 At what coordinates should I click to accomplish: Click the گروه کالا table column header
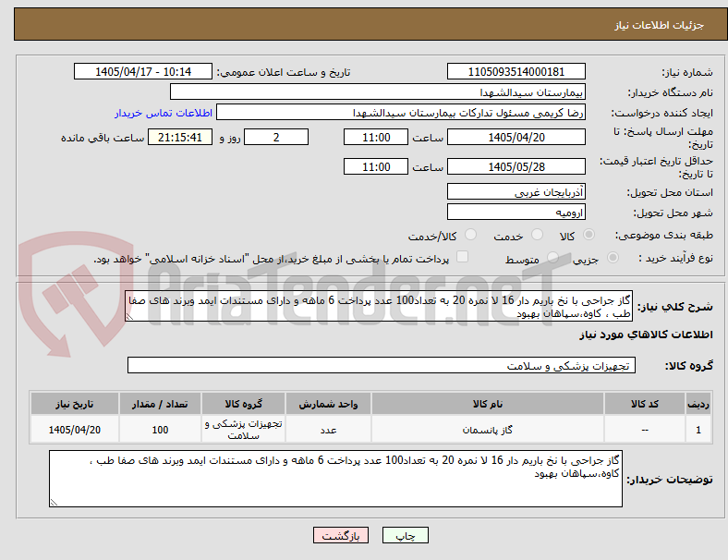[243, 404]
